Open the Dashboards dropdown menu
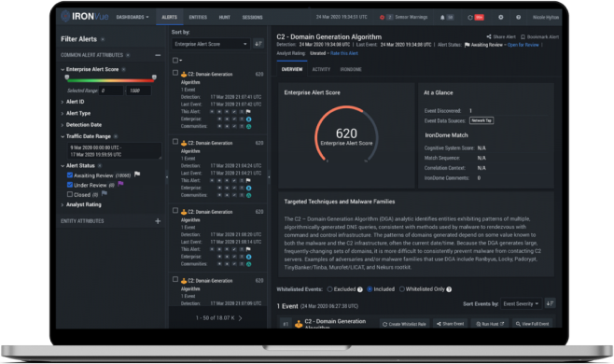 133,17
